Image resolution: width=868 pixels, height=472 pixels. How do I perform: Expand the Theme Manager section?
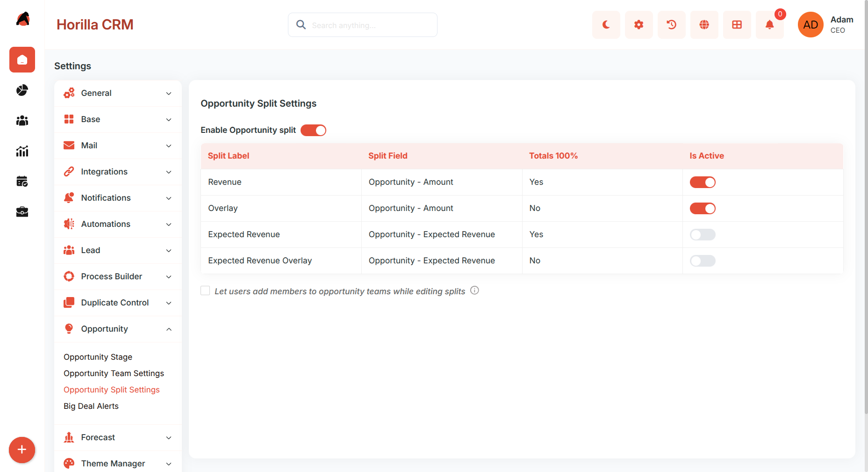coord(118,463)
